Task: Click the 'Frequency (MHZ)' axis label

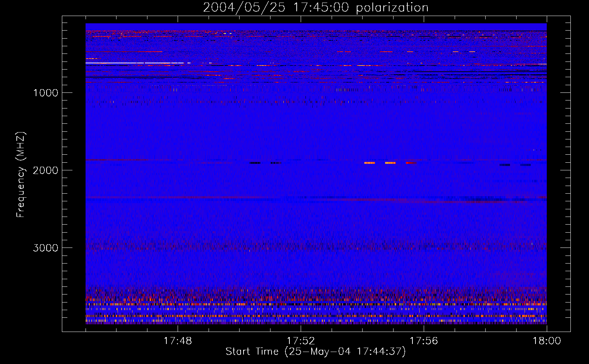Action: pos(20,175)
